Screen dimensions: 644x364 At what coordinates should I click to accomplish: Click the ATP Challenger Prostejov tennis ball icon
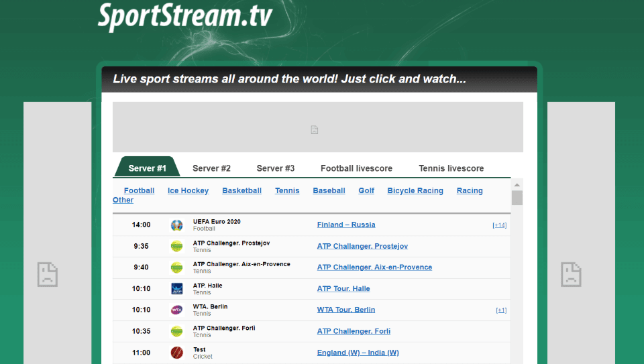point(176,246)
